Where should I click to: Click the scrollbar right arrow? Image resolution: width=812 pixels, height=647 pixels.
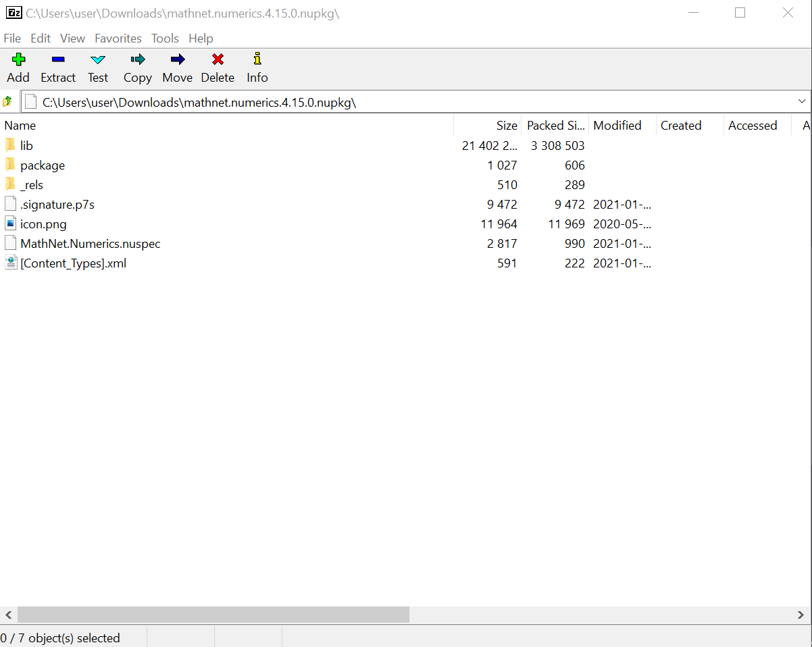(801, 615)
